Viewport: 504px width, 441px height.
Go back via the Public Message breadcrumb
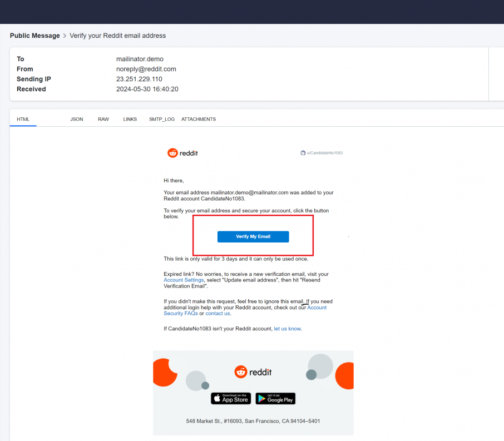click(x=34, y=35)
